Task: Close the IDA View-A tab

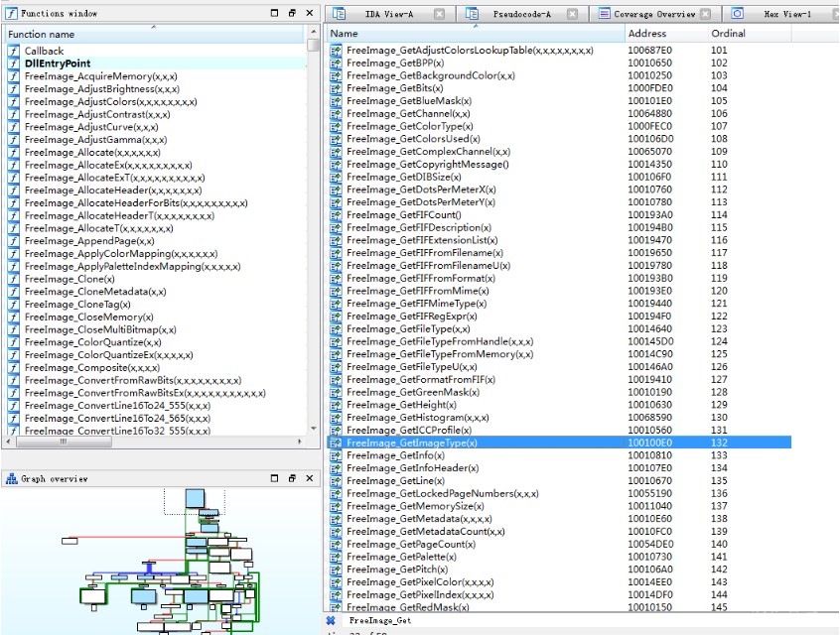Action: [439, 14]
